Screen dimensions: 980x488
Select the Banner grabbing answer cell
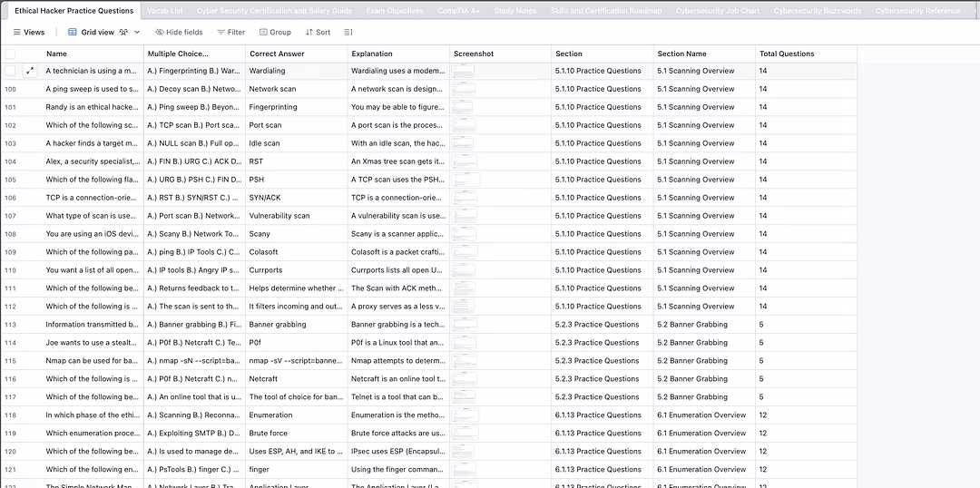point(277,325)
